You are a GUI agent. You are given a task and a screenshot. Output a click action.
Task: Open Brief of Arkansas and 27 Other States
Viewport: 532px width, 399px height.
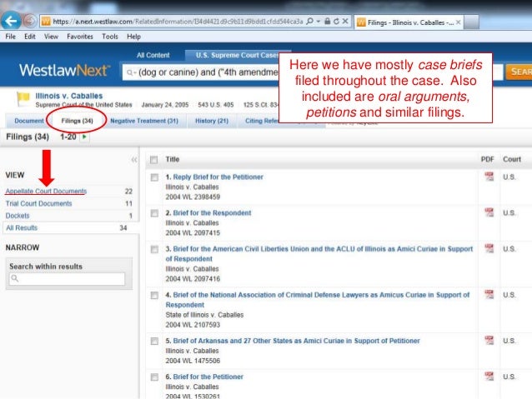pos(297,341)
